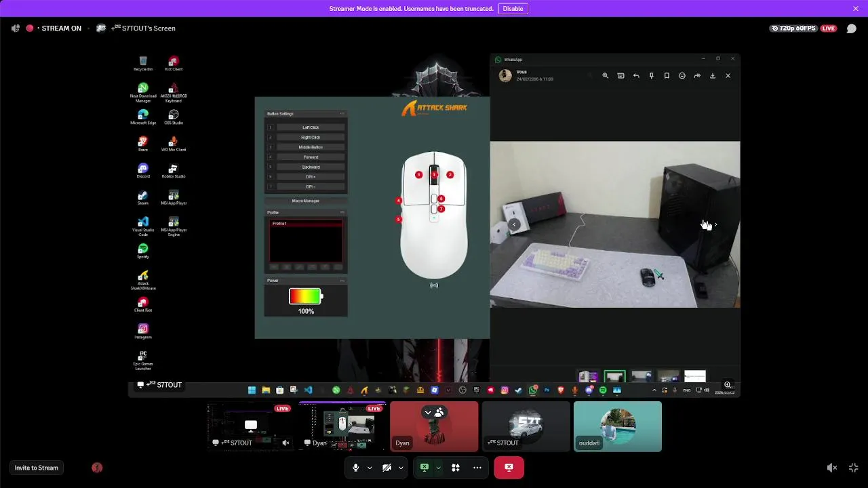
Task: Open screen share options arrow
Action: [438, 468]
